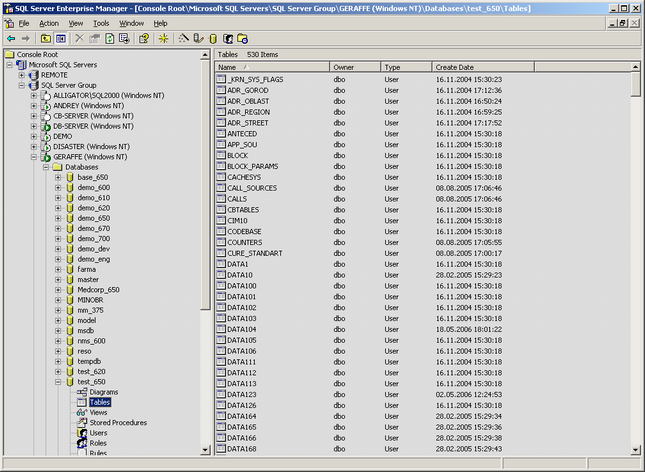Go up one level with folder icon

click(46, 39)
